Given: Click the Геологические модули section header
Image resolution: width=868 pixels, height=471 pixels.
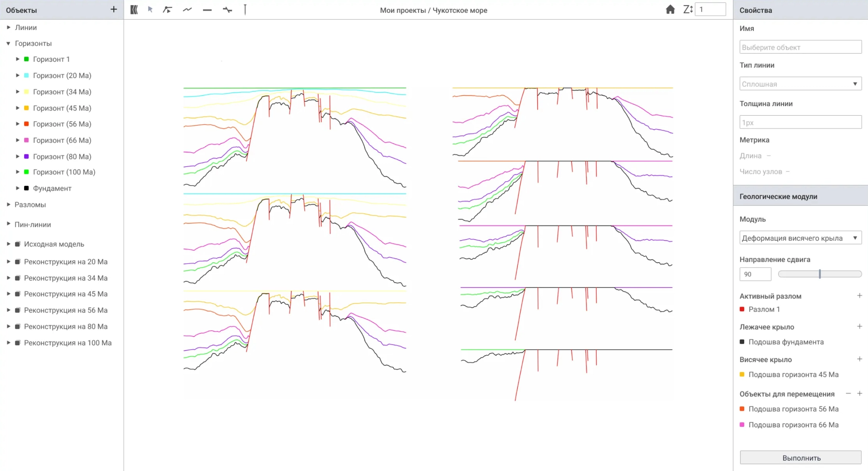Looking at the screenshot, I should 800,196.
